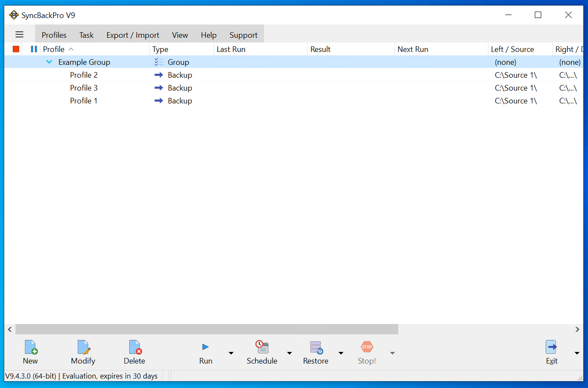
Task: Collapse the Example Group tree node
Action: [49, 62]
